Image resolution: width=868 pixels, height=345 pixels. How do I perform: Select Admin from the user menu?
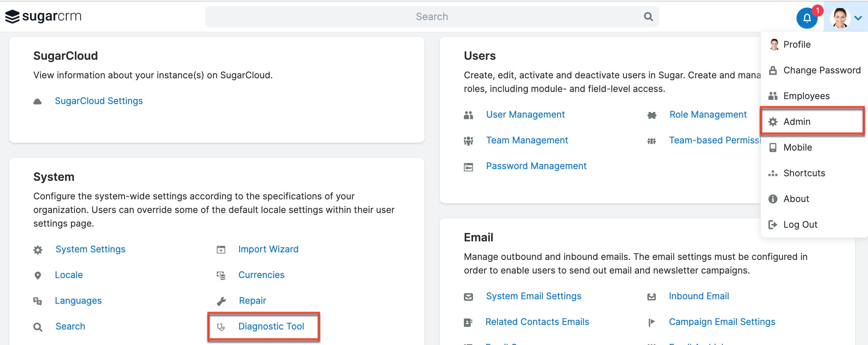[x=797, y=121]
